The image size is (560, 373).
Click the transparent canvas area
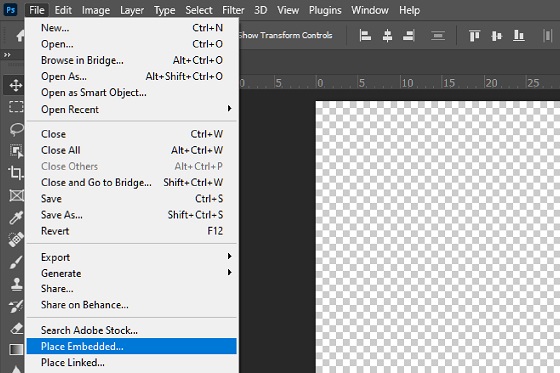pyautogui.click(x=438, y=237)
